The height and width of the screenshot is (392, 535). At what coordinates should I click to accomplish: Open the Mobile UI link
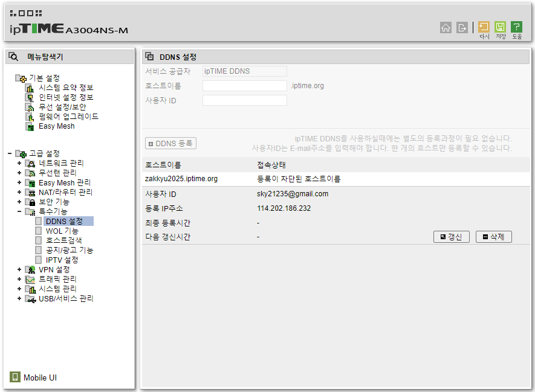click(x=40, y=378)
